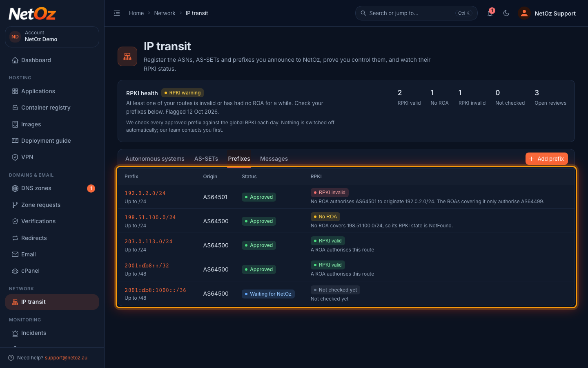Open Verifications page
The height and width of the screenshot is (368, 588).
[52, 221]
